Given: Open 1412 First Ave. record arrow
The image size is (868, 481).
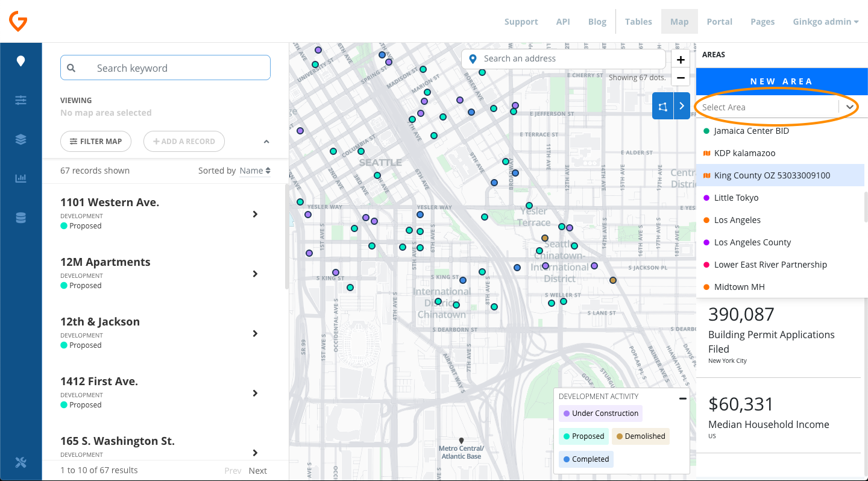Looking at the screenshot, I should [256, 393].
